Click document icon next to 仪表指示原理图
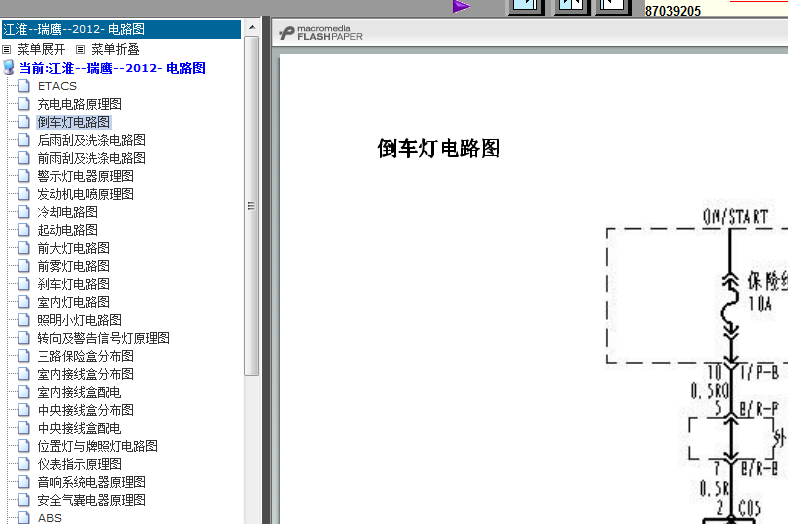 point(24,464)
